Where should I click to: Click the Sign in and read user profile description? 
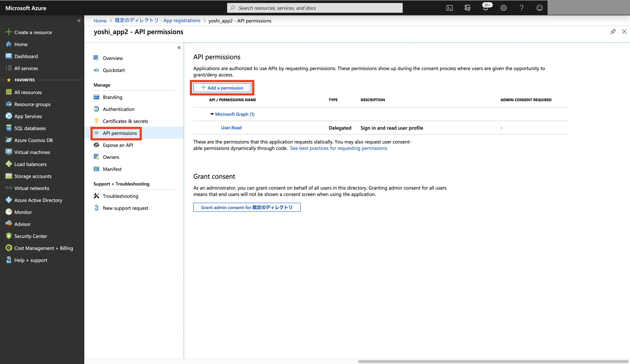click(x=392, y=128)
